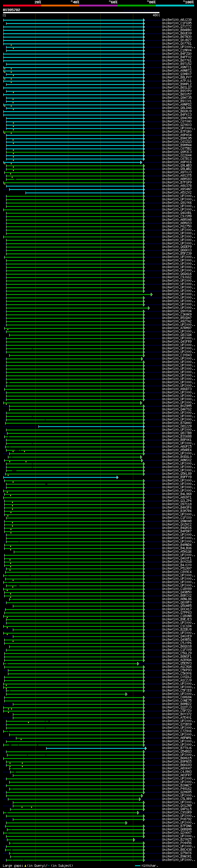Click the white query sequence bar under AV395782

[x=81, y=13]
